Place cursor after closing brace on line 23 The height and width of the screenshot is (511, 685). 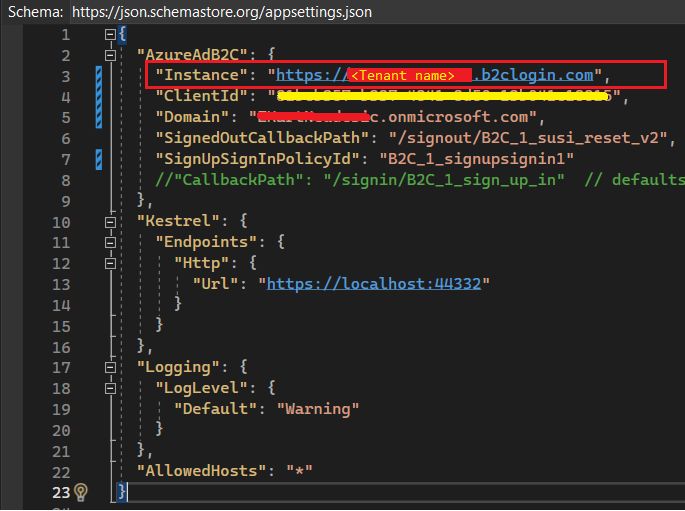coord(128,492)
